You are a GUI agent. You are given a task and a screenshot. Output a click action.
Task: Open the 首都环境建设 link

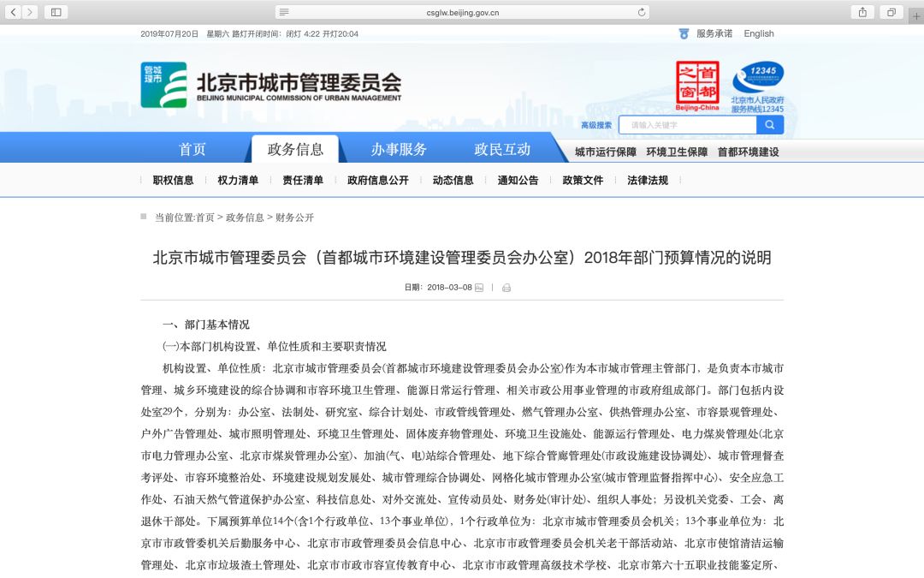(749, 152)
